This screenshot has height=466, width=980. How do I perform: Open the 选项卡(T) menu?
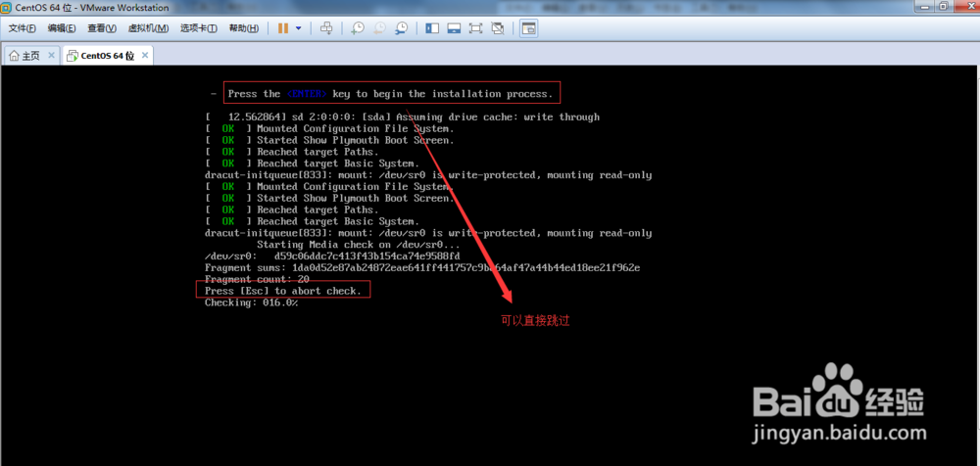coord(199,28)
